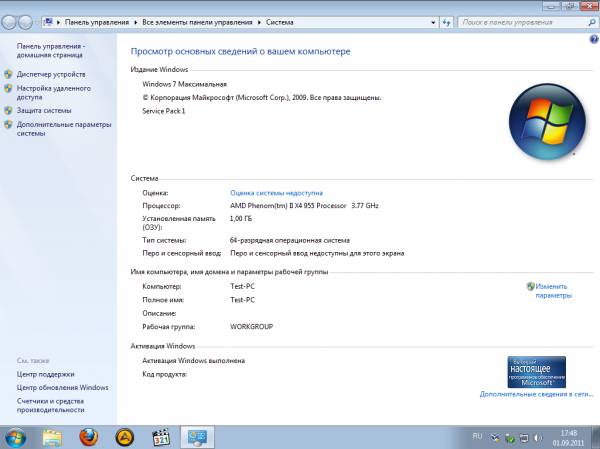
Task: Click Service Pack 1 text
Action: 164,111
